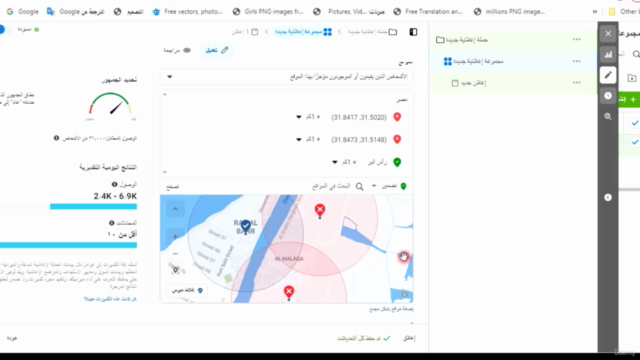The width and height of the screenshot is (640, 360).
Task: Open the options menu (...) for مجموعة إعلانية جديدة
Action: [x=576, y=61]
